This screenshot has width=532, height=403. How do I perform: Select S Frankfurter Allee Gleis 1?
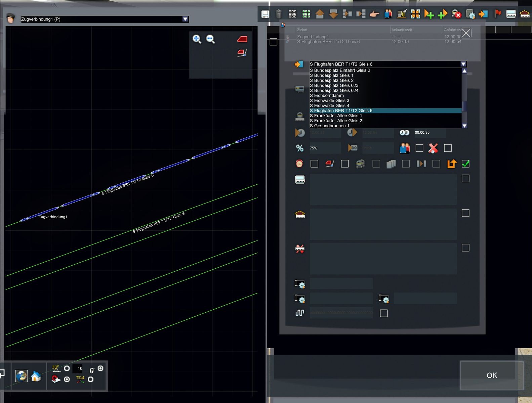pos(336,116)
